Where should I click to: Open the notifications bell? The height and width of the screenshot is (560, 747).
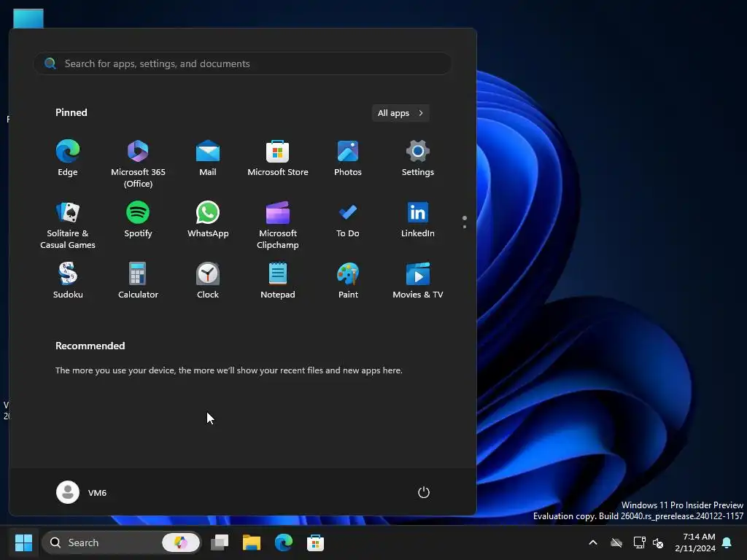click(x=727, y=542)
